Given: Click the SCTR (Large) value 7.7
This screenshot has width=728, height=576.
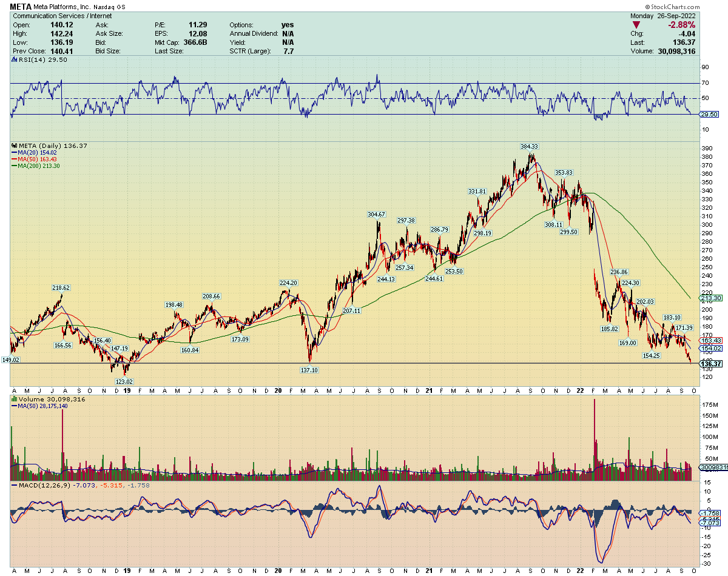Looking at the screenshot, I should click(x=288, y=51).
